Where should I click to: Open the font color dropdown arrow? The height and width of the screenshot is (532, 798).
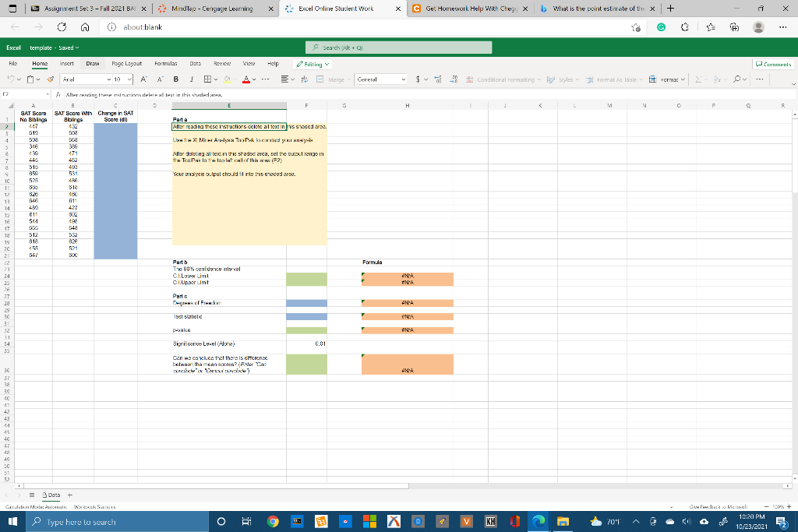click(x=254, y=79)
